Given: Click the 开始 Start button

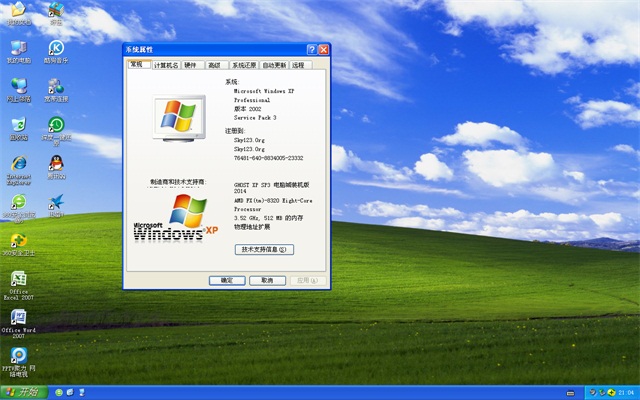Looking at the screenshot, I should (24, 392).
